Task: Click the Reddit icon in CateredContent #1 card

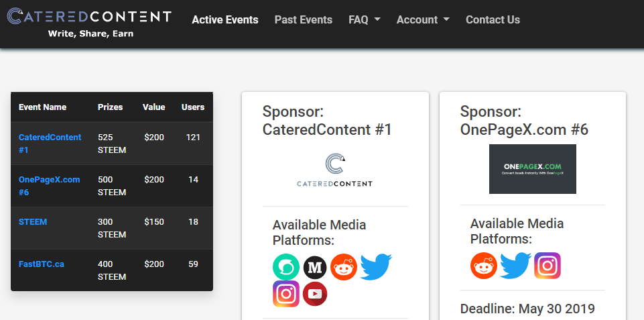Action: pos(344,267)
